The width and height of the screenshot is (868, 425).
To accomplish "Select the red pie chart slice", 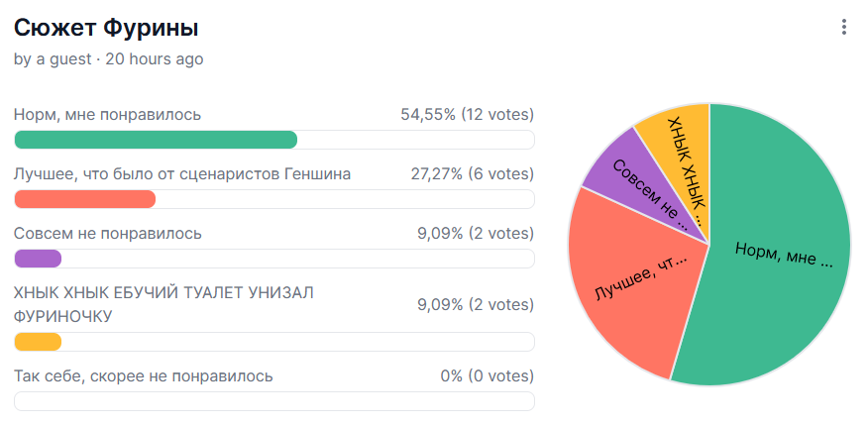I will (634, 287).
